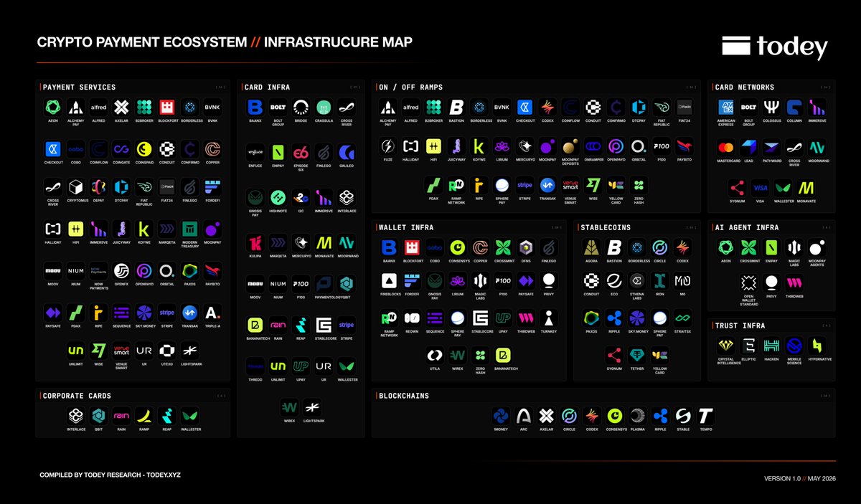This screenshot has width=861, height=504.
Task: Click the Tether icon in Stablecoins
Action: 636,355
